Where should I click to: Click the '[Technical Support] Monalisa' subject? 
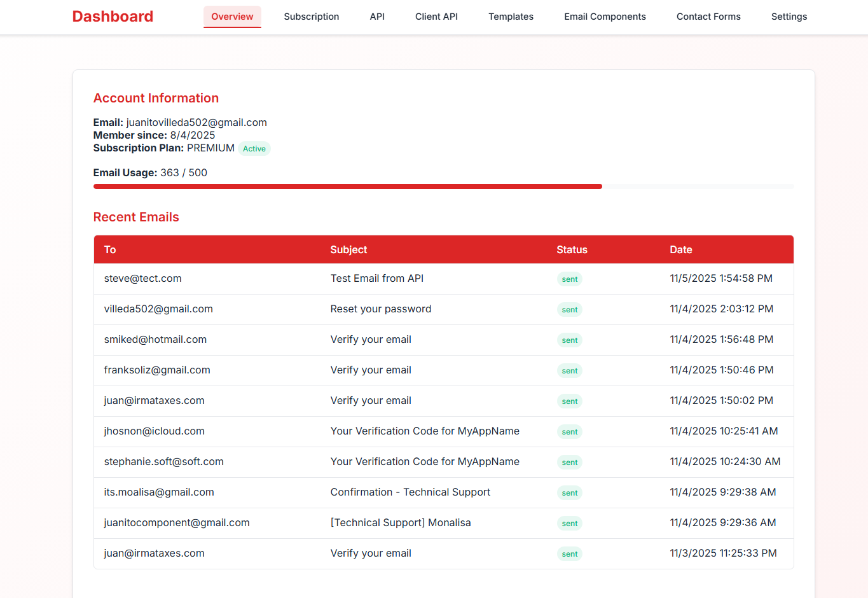401,522
